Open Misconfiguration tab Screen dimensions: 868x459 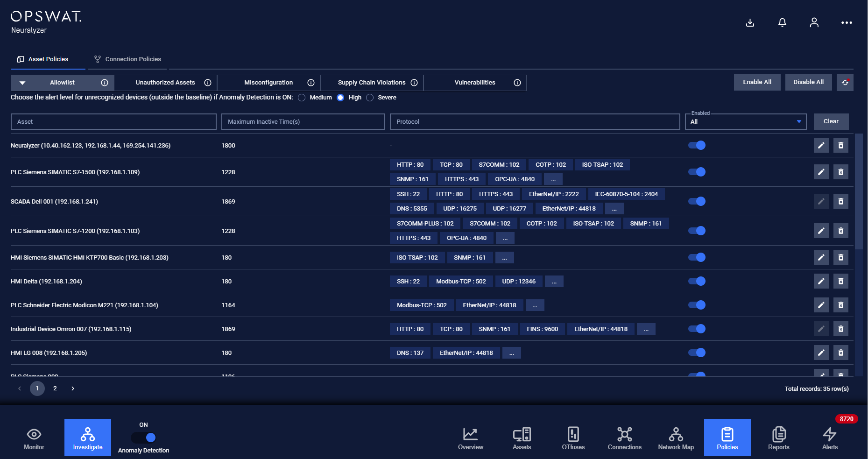268,83
